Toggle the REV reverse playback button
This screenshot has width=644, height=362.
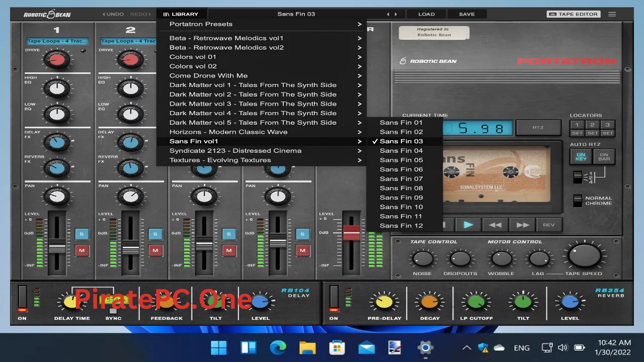548,225
